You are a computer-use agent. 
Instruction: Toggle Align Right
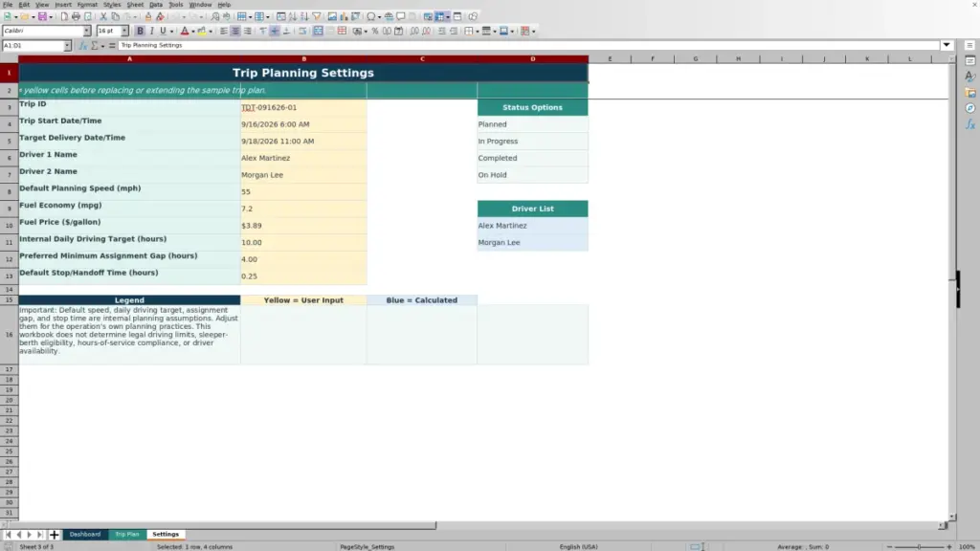coord(248,32)
